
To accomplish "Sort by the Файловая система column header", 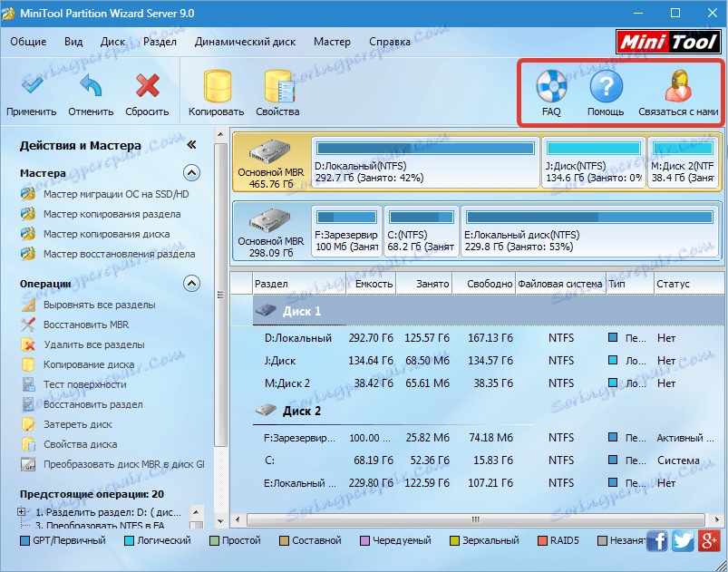I will tap(561, 284).
